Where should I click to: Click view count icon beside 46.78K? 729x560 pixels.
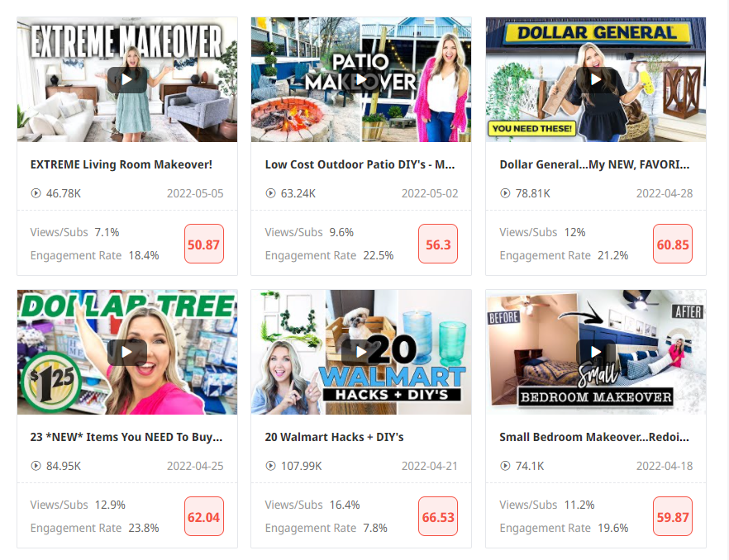tap(36, 193)
